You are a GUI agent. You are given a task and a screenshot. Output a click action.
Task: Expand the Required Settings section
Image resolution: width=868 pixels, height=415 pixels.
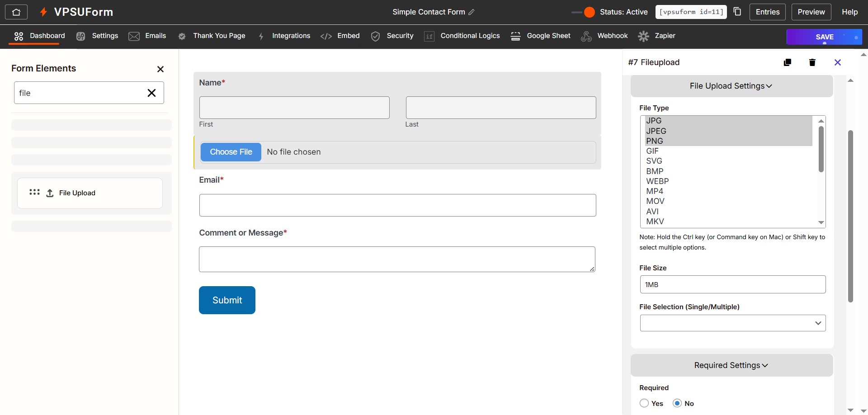pos(731,365)
